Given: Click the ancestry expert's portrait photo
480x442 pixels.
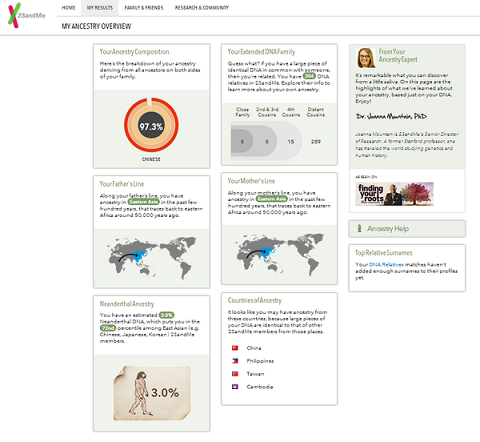Looking at the screenshot, I should (x=366, y=58).
